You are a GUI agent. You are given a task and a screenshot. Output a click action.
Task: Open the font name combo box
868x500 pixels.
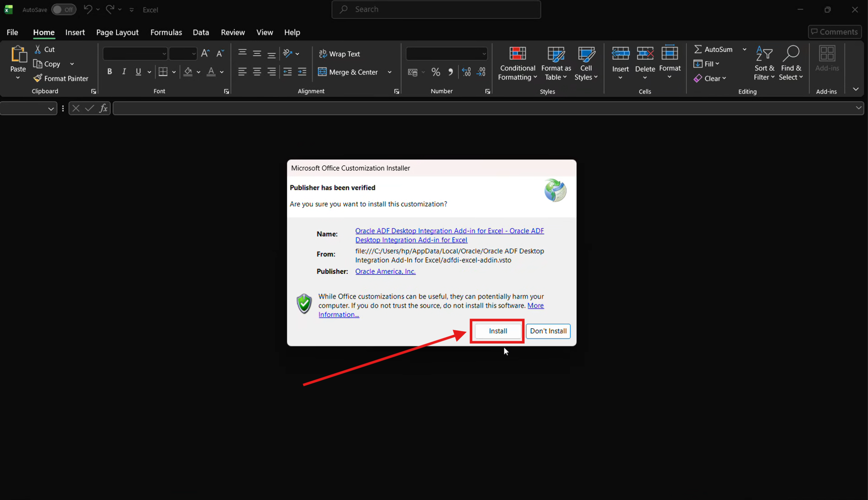click(135, 54)
